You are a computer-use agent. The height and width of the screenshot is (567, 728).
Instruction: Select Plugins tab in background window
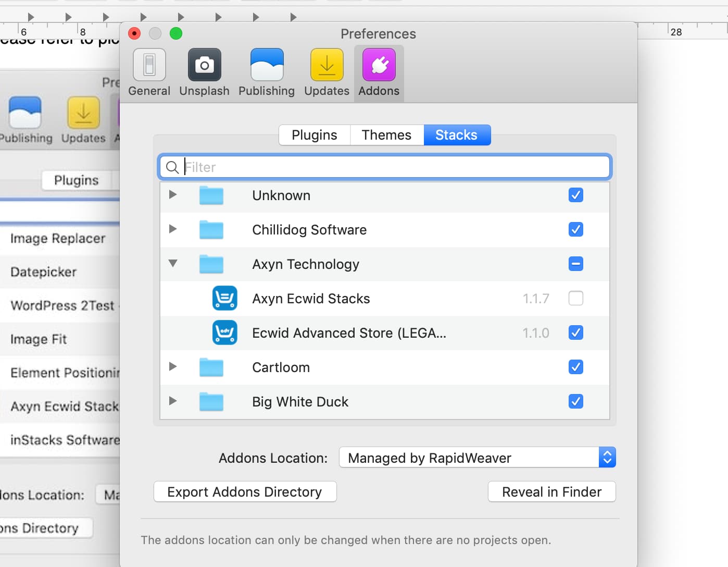76,180
